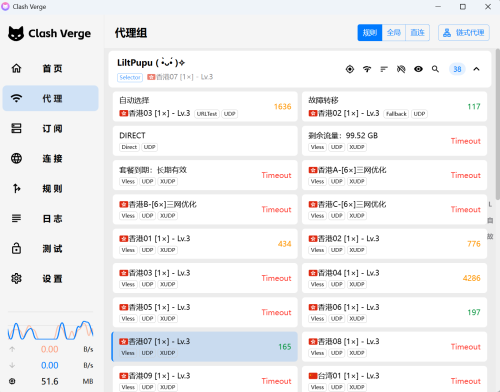Retest Timeout on 套餐到期 card

276,175
